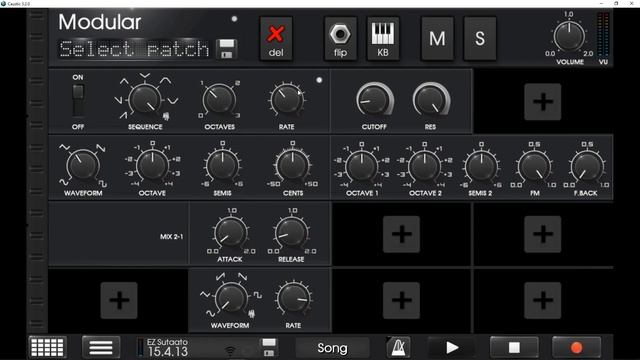Image resolution: width=640 pixels, height=360 pixels.
Task: Click the RELEASE knob
Action: (291, 233)
